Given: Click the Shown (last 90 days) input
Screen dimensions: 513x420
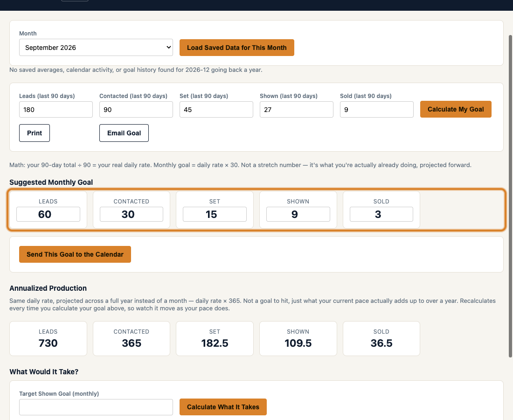Looking at the screenshot, I should tap(297, 109).
